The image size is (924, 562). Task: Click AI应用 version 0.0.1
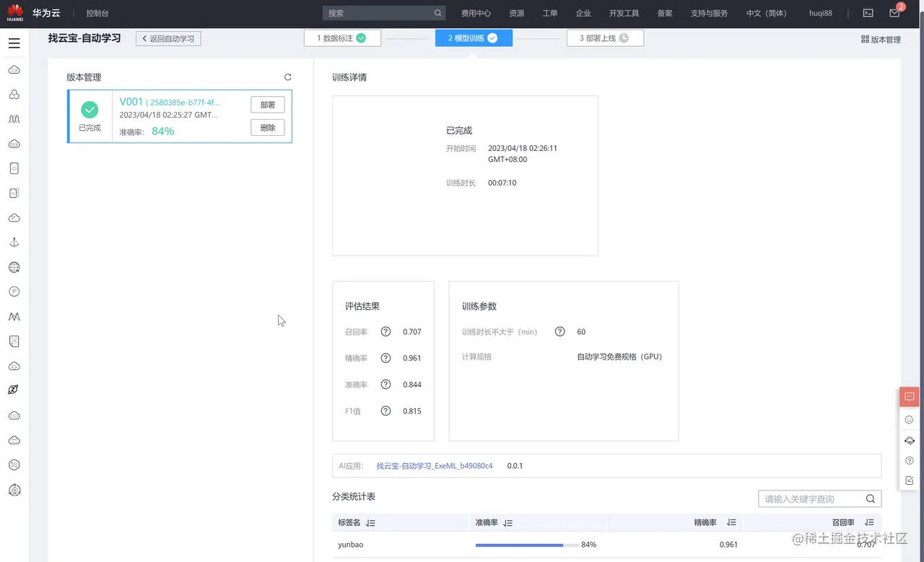pos(515,466)
